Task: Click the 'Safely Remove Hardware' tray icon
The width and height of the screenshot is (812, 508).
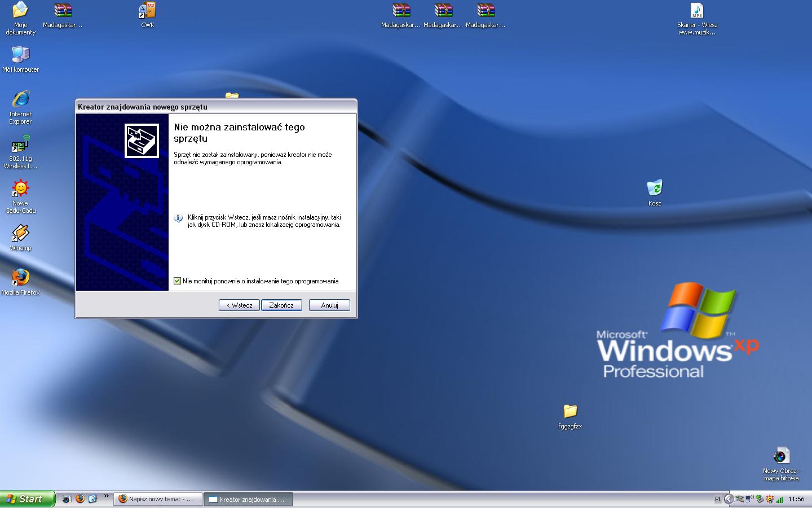Action: click(x=760, y=499)
